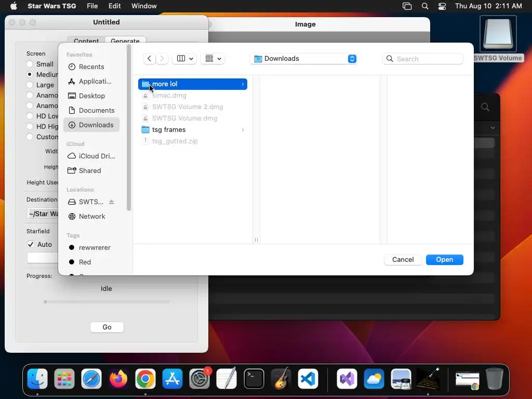Select the tsg frames folder
This screenshot has height=399, width=532.
[193, 129]
